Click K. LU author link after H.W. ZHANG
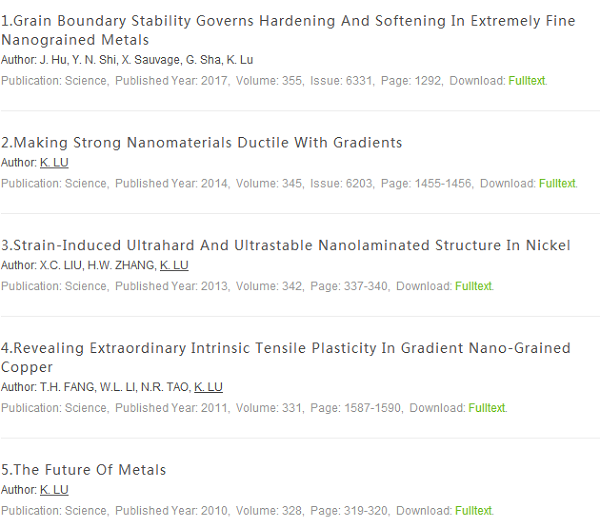The image size is (600, 528). click(x=174, y=265)
